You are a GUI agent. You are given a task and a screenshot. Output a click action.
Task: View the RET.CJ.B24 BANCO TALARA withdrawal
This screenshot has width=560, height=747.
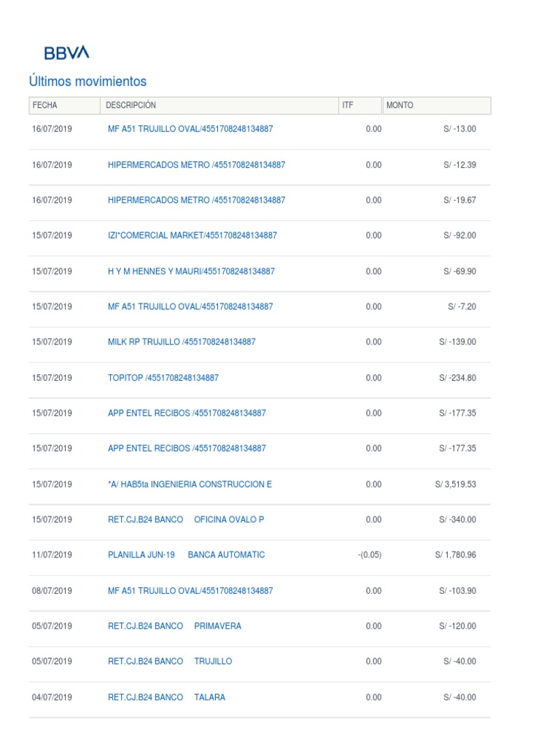click(x=166, y=697)
